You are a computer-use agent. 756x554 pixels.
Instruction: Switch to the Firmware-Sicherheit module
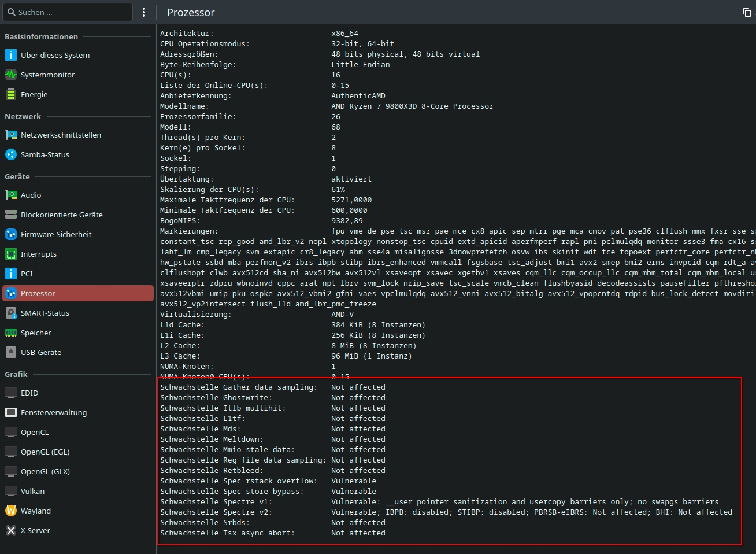(78, 234)
